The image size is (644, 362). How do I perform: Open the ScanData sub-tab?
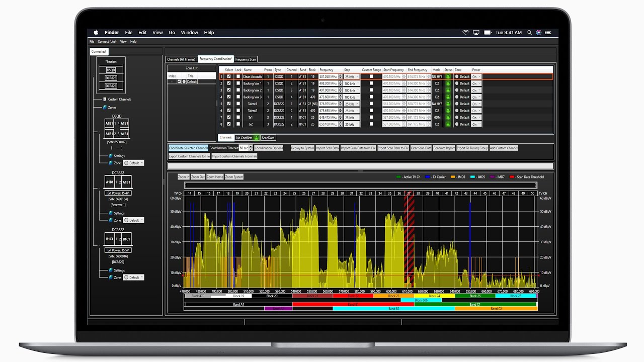coord(268,138)
